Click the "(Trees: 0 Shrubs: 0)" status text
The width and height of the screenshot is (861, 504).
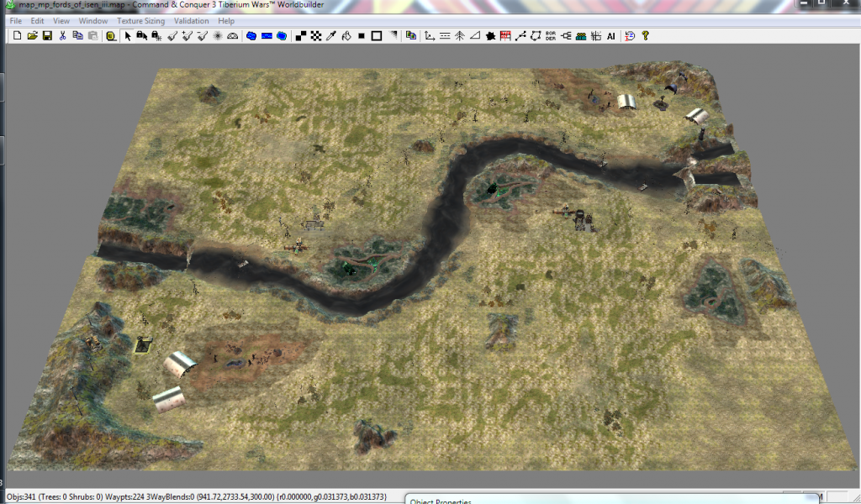click(x=71, y=497)
